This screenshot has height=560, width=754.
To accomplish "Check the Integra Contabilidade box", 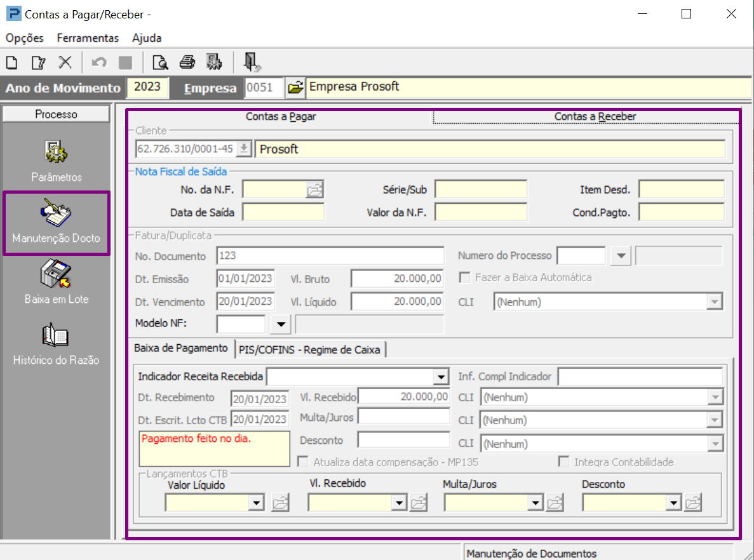I will pyautogui.click(x=564, y=462).
